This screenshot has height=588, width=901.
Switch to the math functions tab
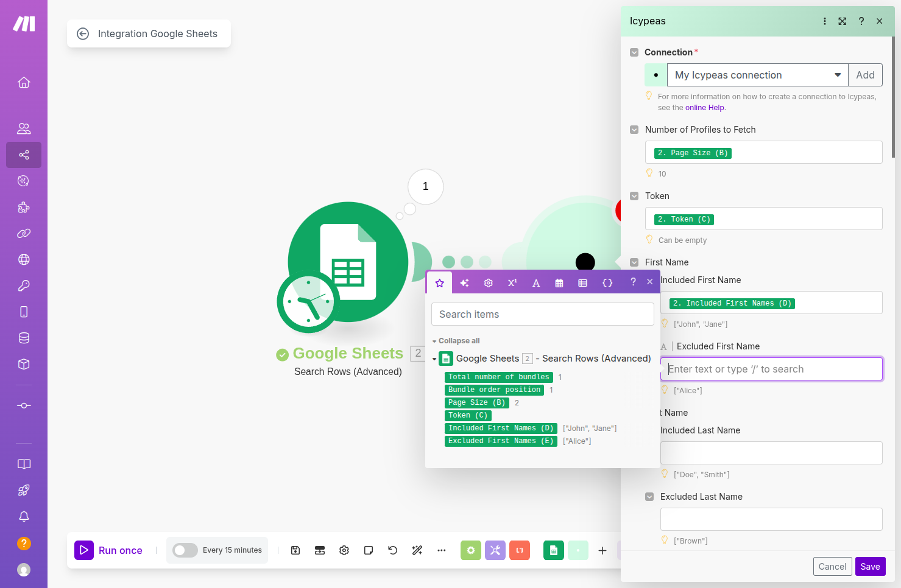pos(512,282)
